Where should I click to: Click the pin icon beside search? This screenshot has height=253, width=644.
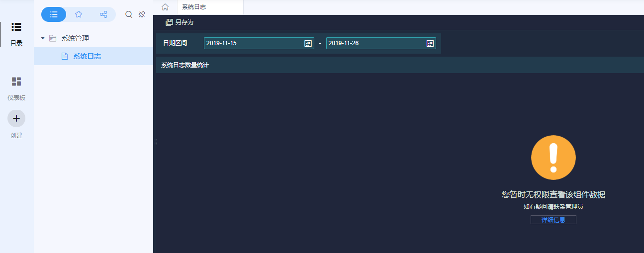pyautogui.click(x=142, y=14)
